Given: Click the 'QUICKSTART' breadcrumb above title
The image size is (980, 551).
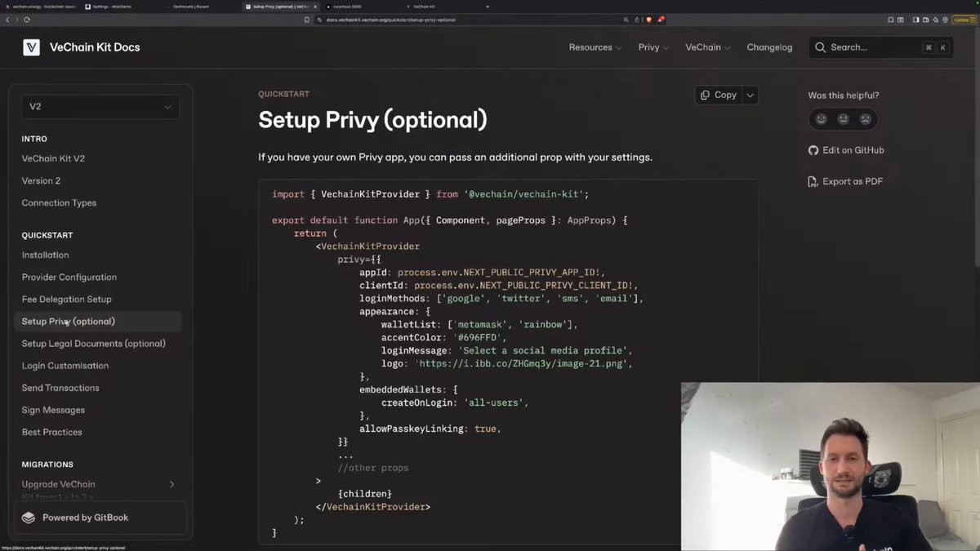Looking at the screenshot, I should coord(284,94).
